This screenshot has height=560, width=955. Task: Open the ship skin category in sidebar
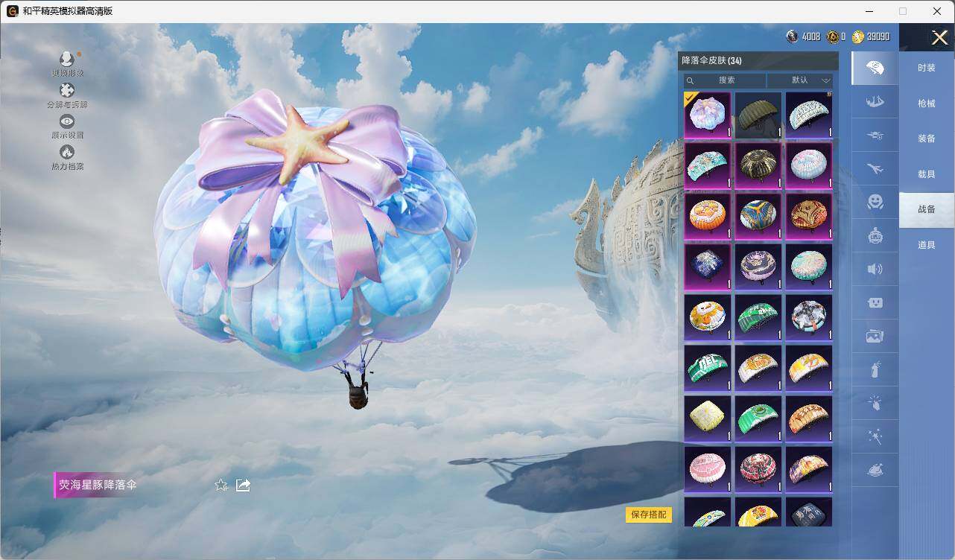pyautogui.click(x=875, y=102)
